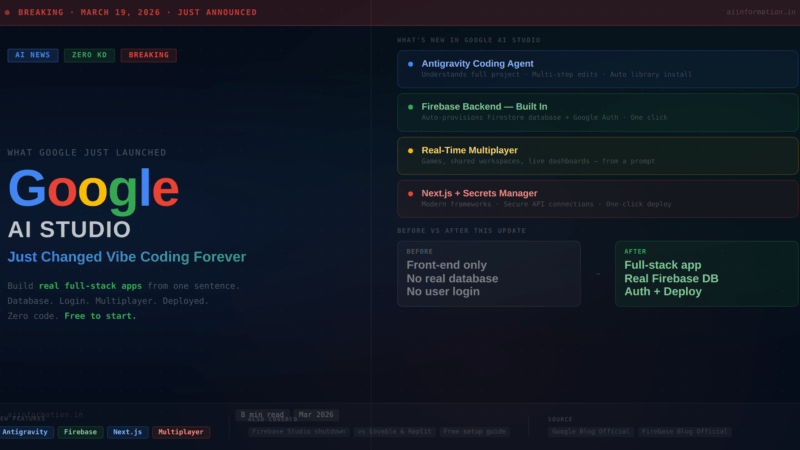Click the Multiplayer chip in bottom bar
The width and height of the screenshot is (800, 450).
click(x=181, y=432)
